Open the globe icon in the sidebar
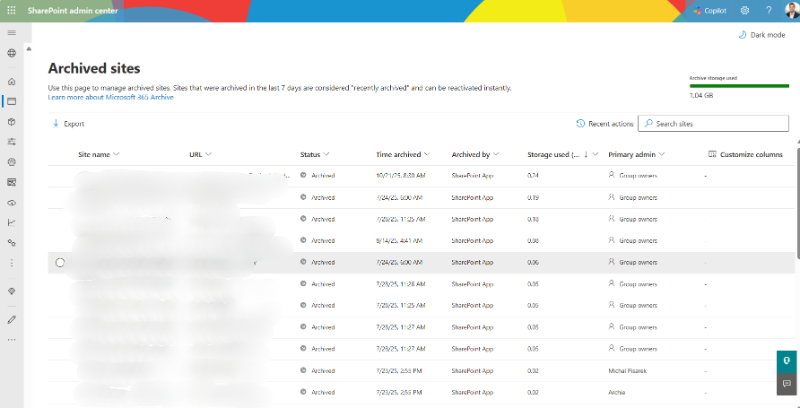Image resolution: width=800 pixels, height=408 pixels. pyautogui.click(x=11, y=53)
